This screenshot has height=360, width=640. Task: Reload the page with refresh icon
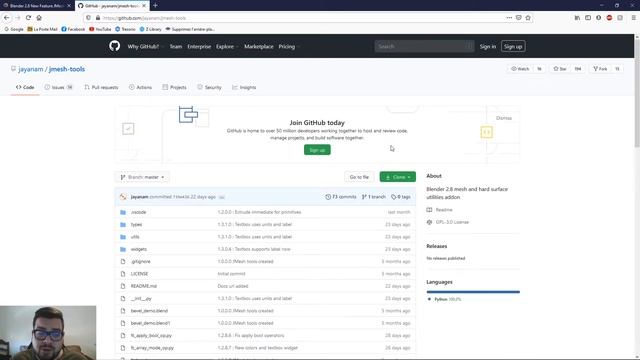28,18
